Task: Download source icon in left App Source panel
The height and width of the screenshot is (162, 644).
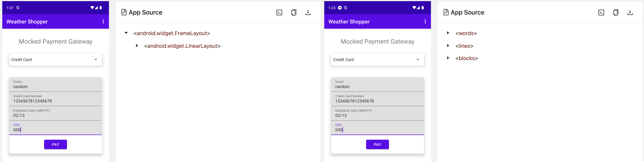Action: (308, 13)
